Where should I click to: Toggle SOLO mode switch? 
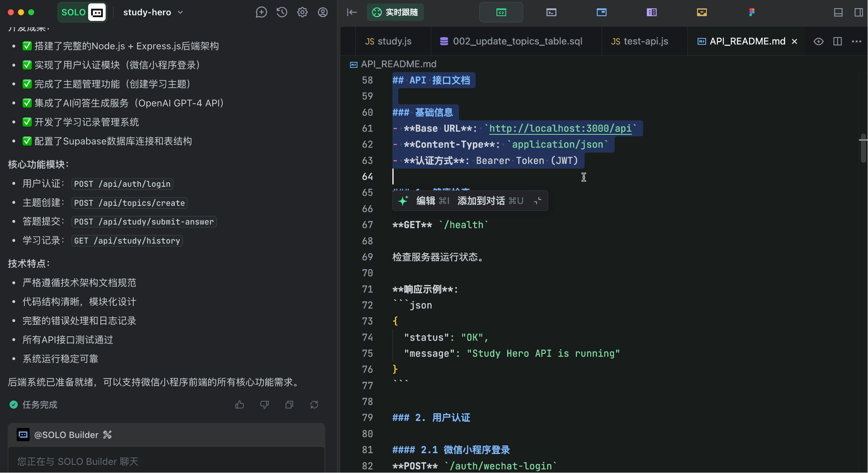click(82, 12)
